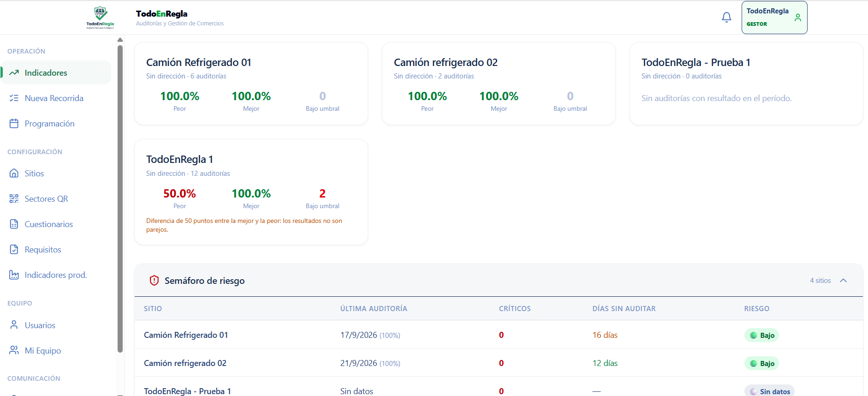Click the Cuestionarios document icon
This screenshot has height=396, width=868.
[14, 224]
